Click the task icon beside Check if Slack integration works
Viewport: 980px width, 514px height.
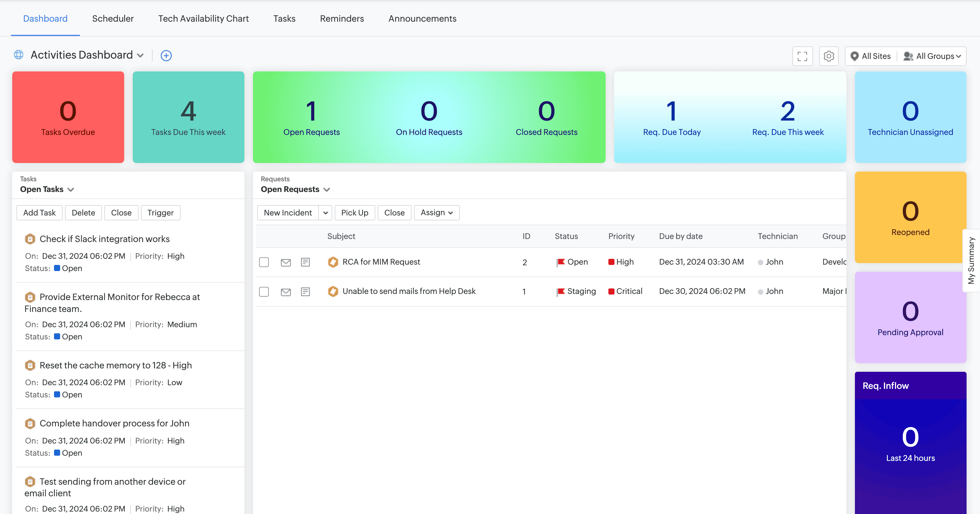tap(30, 239)
